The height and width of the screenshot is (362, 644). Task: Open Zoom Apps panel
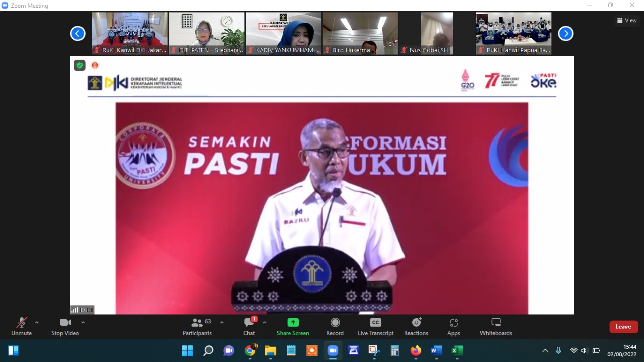click(x=453, y=326)
